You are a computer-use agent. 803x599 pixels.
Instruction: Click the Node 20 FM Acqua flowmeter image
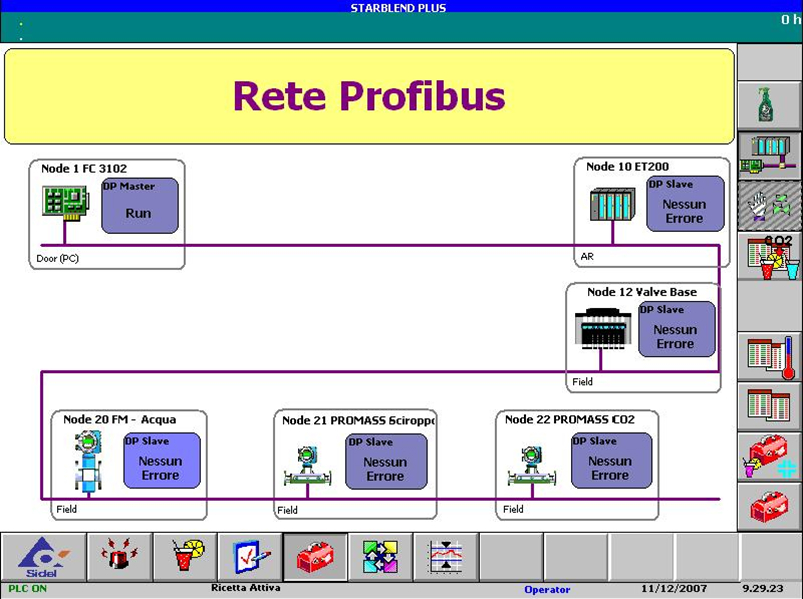coord(88,461)
